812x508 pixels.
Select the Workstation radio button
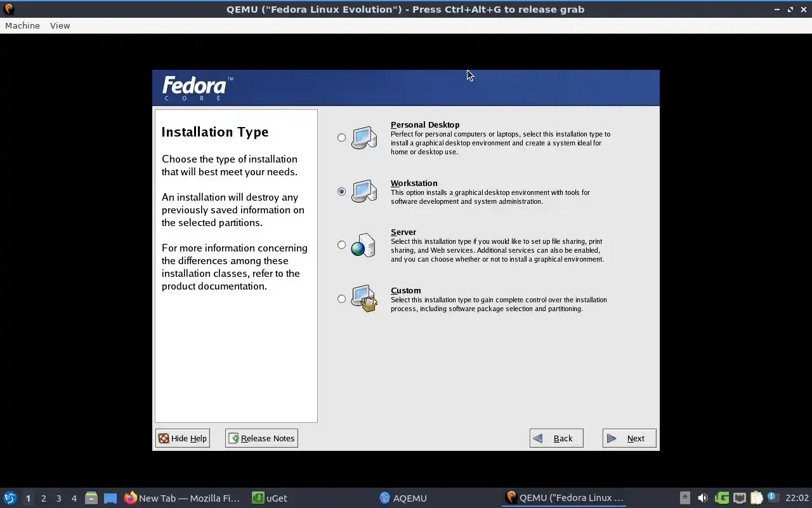click(x=341, y=191)
